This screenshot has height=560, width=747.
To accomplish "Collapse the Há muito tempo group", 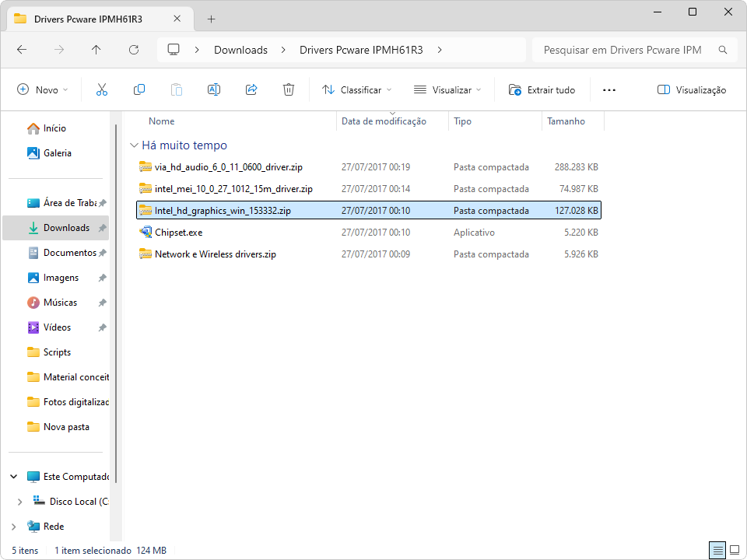I will click(135, 145).
